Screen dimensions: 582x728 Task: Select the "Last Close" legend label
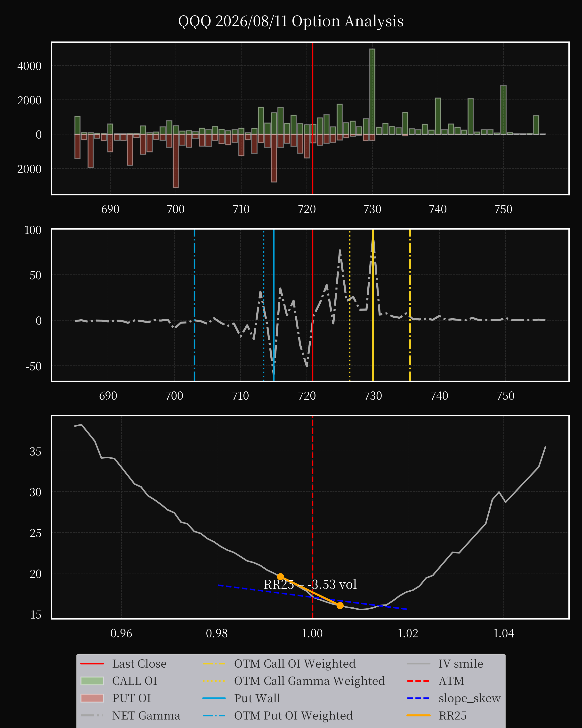(x=139, y=663)
